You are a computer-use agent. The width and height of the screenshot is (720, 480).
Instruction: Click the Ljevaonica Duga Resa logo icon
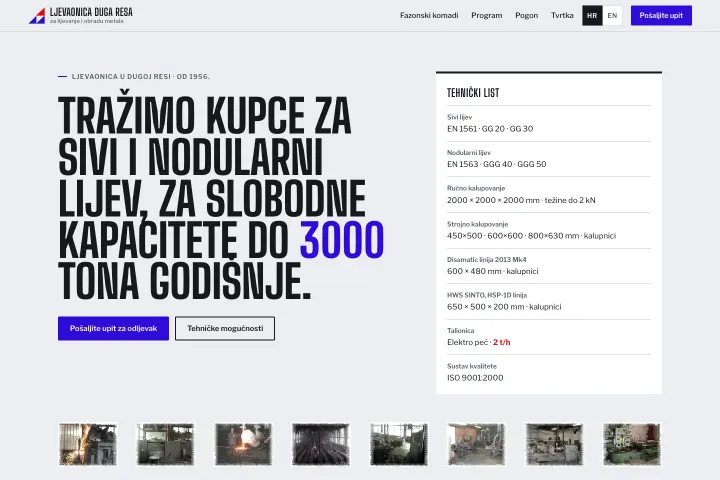click(37, 16)
